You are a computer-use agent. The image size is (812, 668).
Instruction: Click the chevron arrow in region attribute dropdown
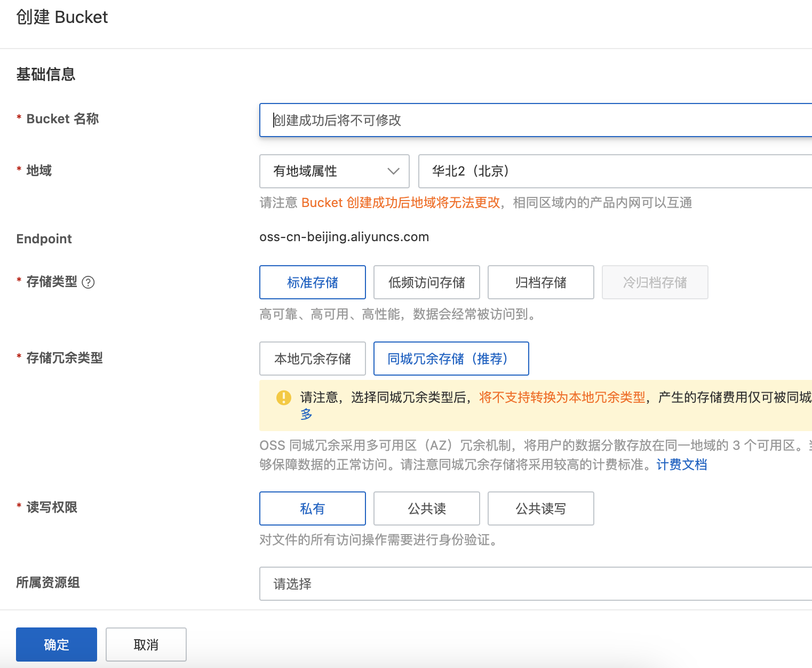(x=393, y=171)
